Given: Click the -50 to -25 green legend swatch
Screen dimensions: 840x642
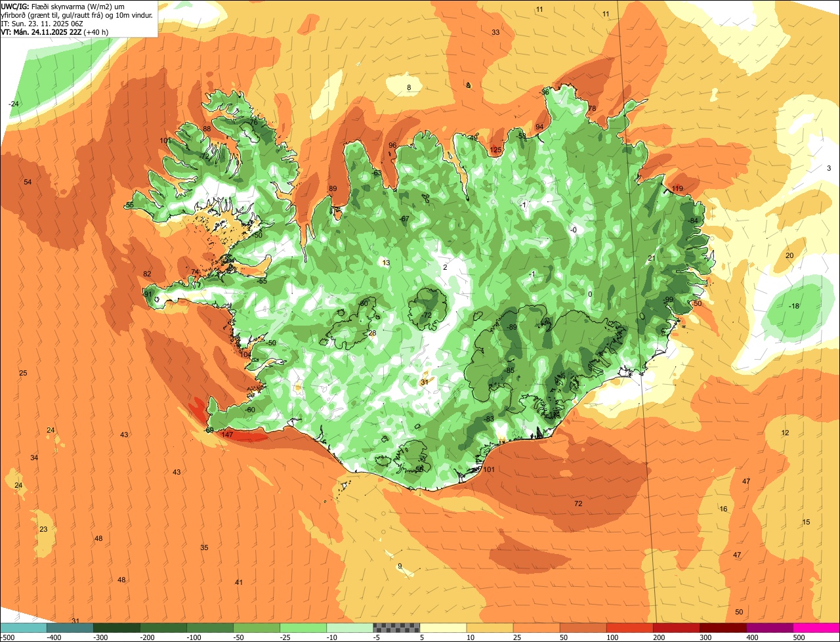Looking at the screenshot, I should tap(257, 628).
